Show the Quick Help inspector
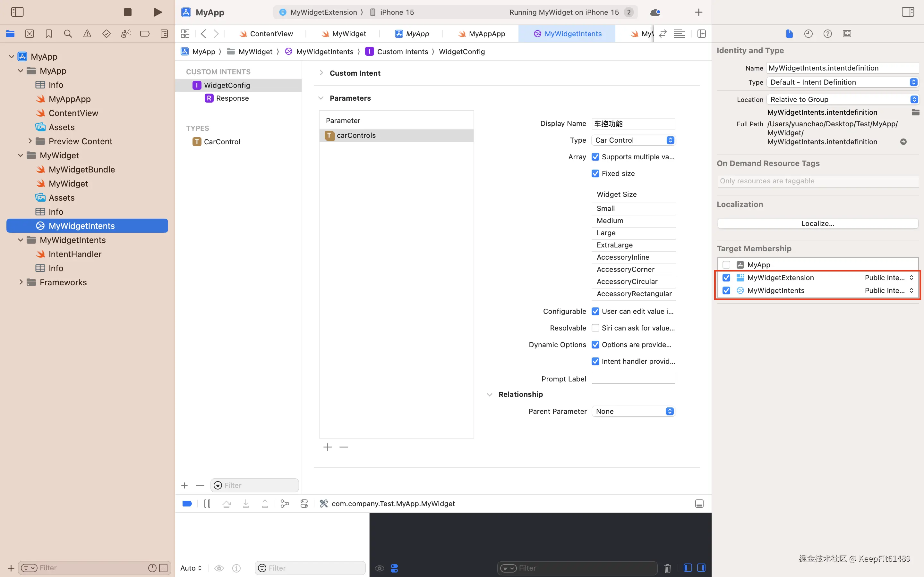 click(827, 34)
